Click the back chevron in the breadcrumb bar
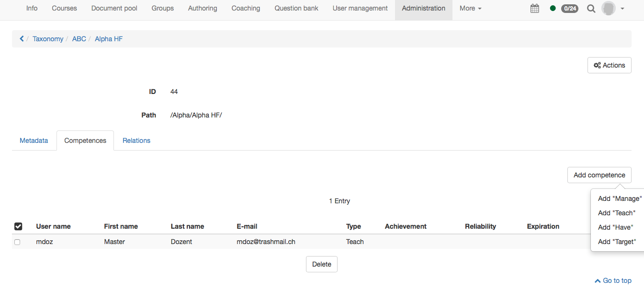This screenshot has width=644, height=292. tap(21, 38)
